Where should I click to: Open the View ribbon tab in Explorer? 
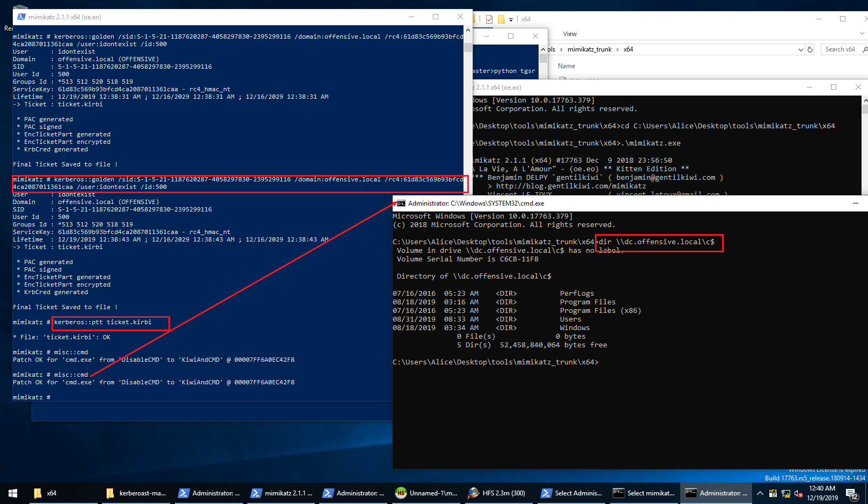(x=570, y=34)
